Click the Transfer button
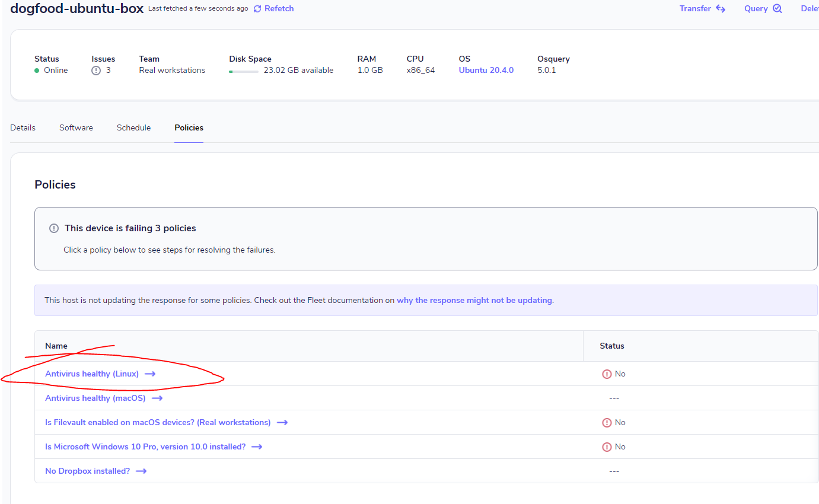This screenshot has width=819, height=504. [702, 9]
